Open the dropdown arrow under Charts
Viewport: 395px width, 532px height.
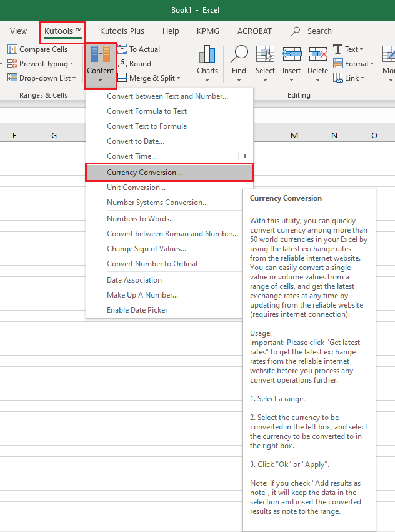pos(207,81)
